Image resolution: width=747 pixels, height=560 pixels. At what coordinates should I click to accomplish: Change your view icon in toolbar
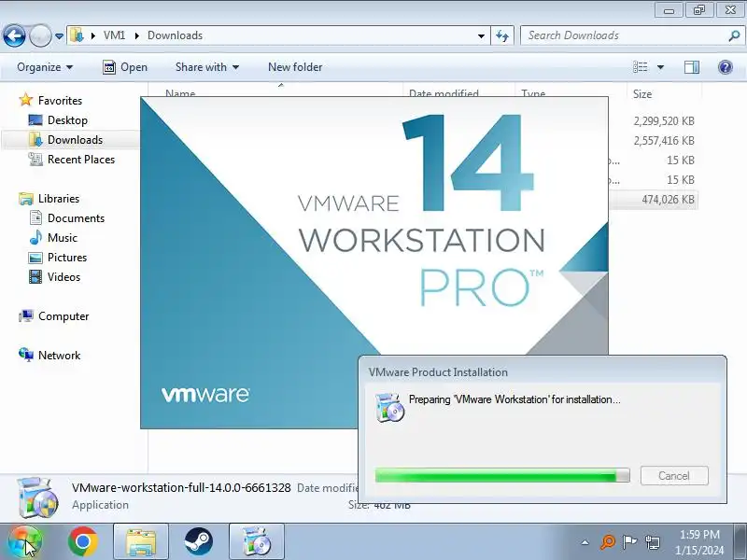pyautogui.click(x=640, y=67)
